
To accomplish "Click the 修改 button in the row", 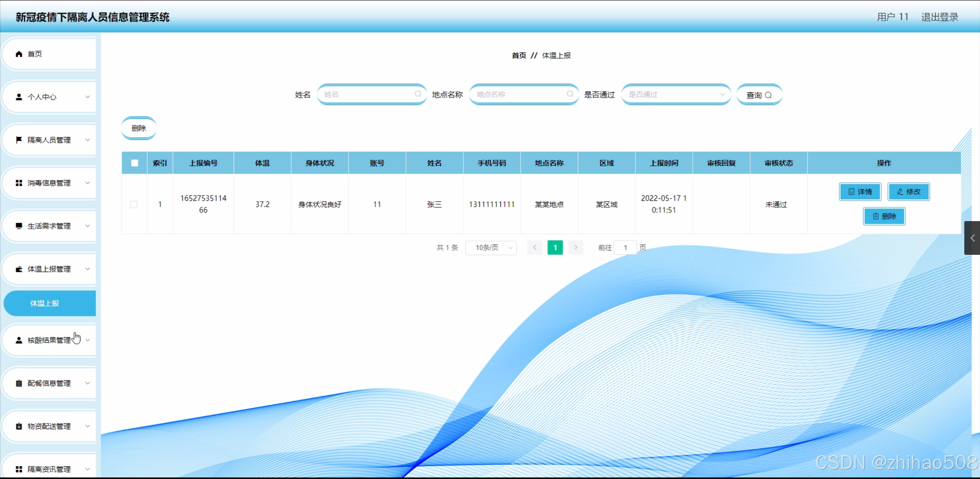I will 908,192.
